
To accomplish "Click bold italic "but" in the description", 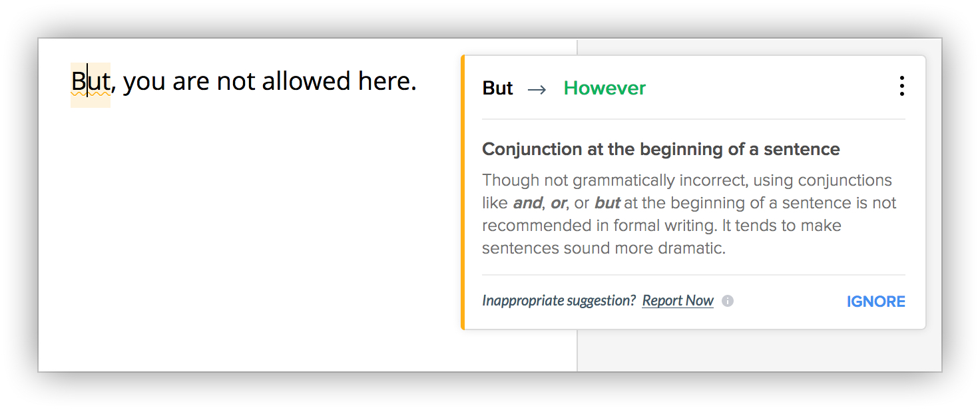I will [607, 203].
